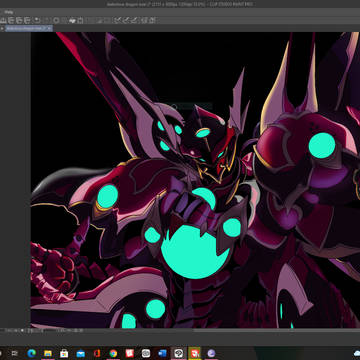Toggle the third snap checkmark icon in command bar
The width and height of the screenshot is (360, 360).
pos(134,20)
